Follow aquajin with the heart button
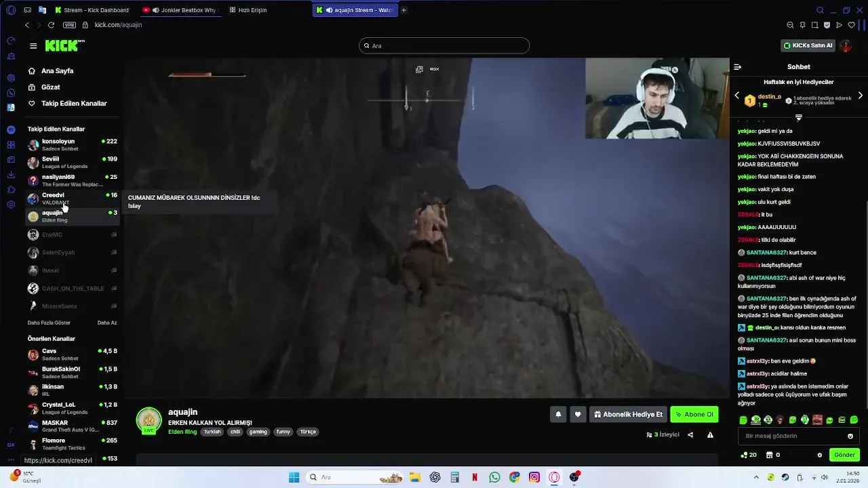Image resolution: width=868 pixels, height=488 pixels. tap(578, 414)
